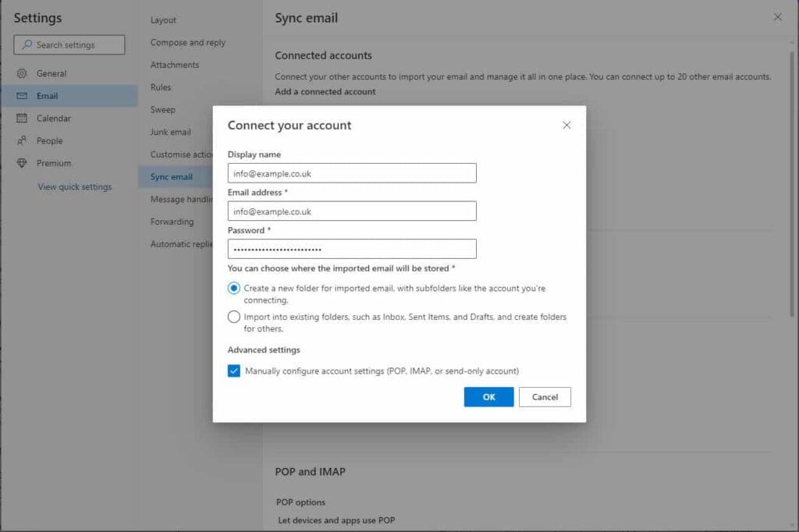Click the search magnifier icon

coord(27,44)
